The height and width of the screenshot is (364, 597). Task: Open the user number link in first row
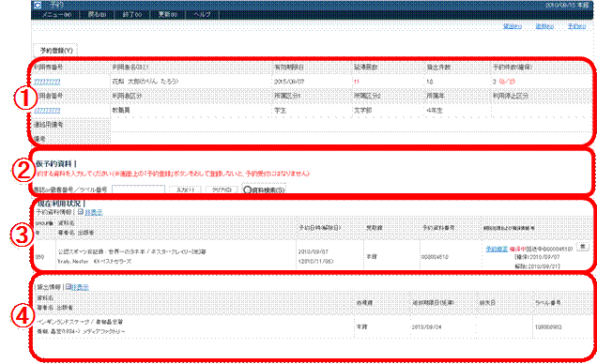pos(47,82)
